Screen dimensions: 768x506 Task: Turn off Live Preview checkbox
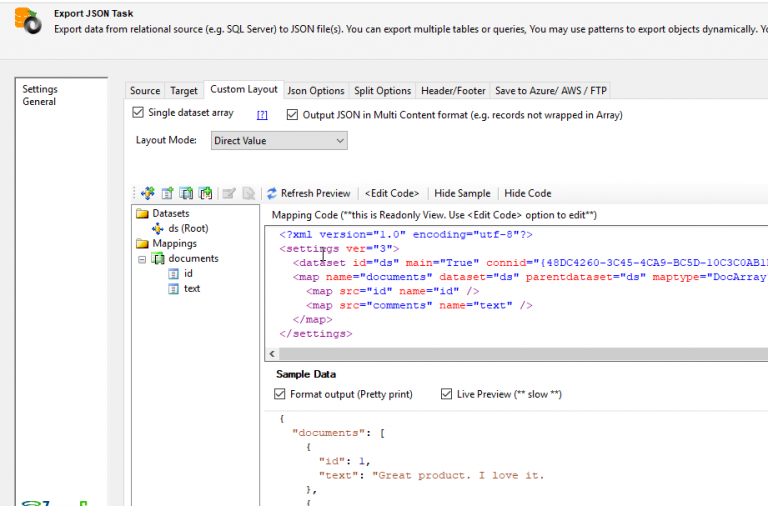(447, 394)
